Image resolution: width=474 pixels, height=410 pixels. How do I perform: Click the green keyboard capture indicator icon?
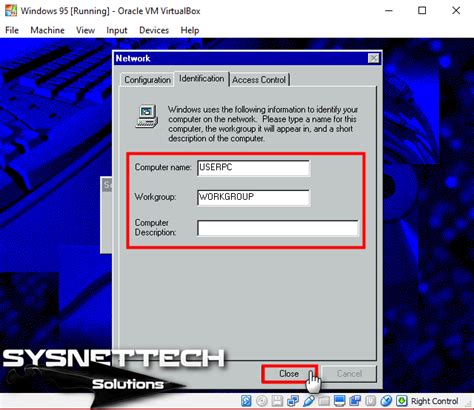402,401
